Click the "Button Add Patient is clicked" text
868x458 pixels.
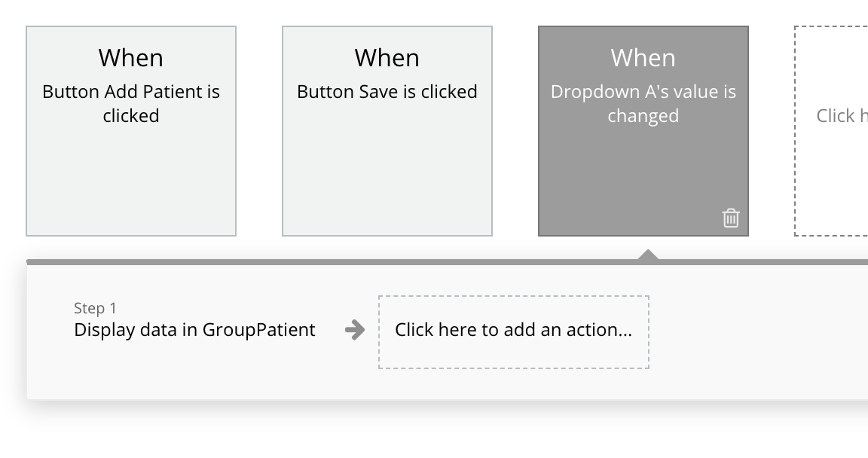point(131,103)
